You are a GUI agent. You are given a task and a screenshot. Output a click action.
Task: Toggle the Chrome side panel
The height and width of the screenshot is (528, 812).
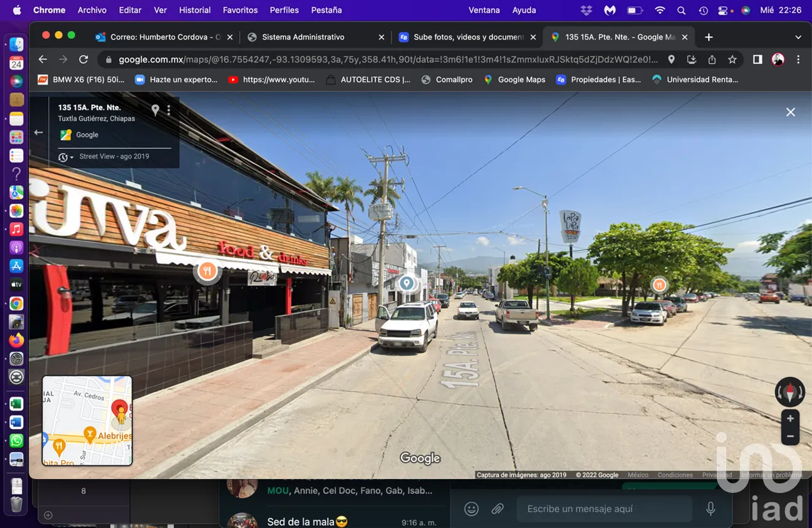click(x=757, y=60)
